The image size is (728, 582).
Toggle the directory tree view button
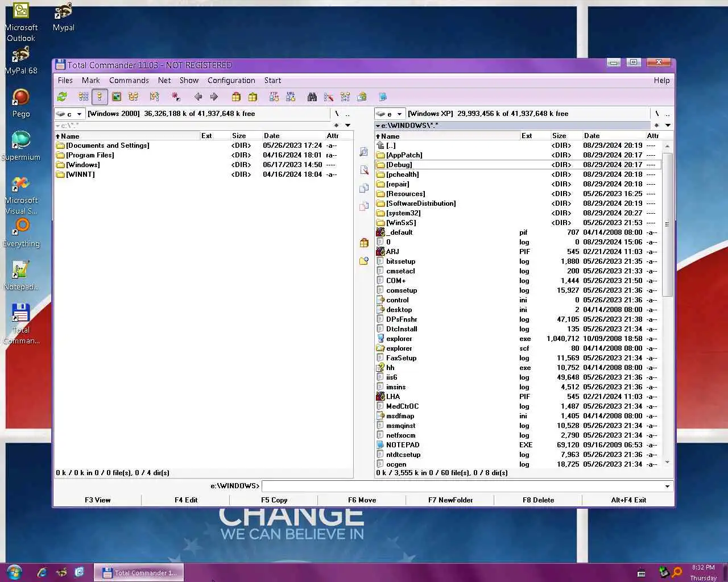pyautogui.click(x=133, y=97)
